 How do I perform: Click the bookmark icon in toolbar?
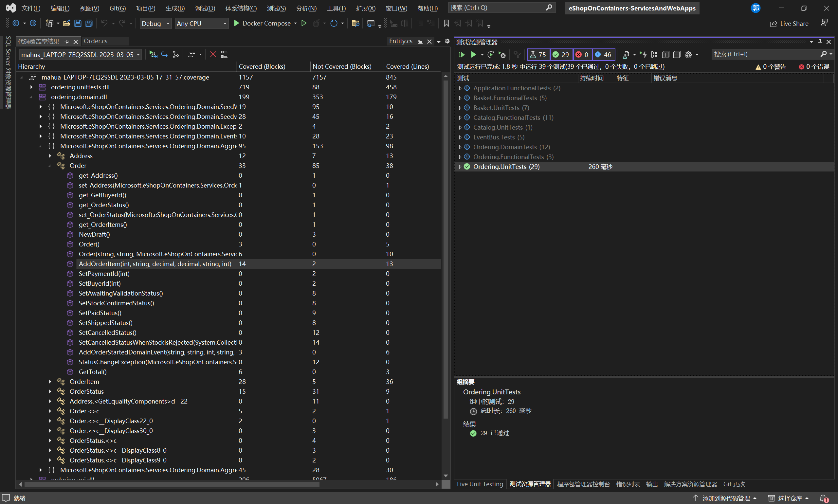[x=446, y=24]
